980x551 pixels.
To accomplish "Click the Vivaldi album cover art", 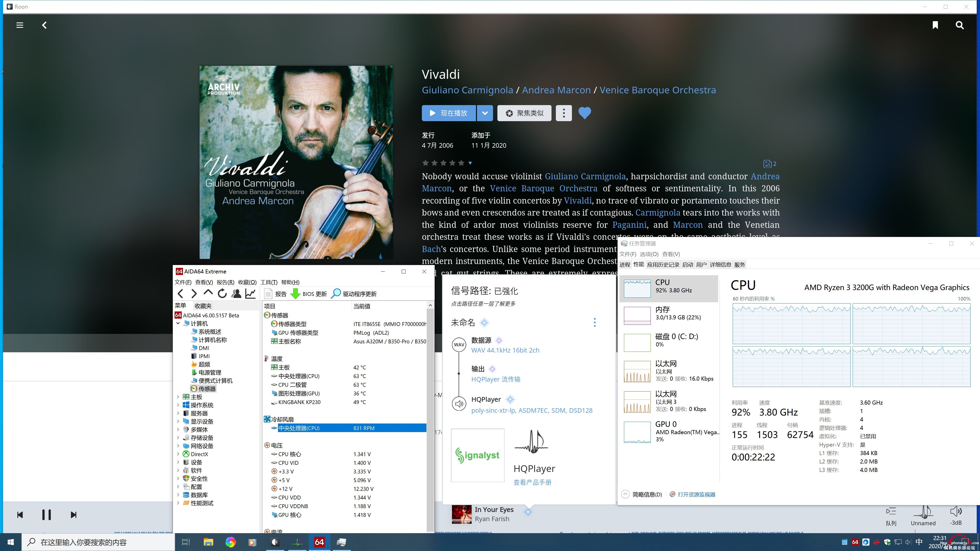I will (296, 162).
